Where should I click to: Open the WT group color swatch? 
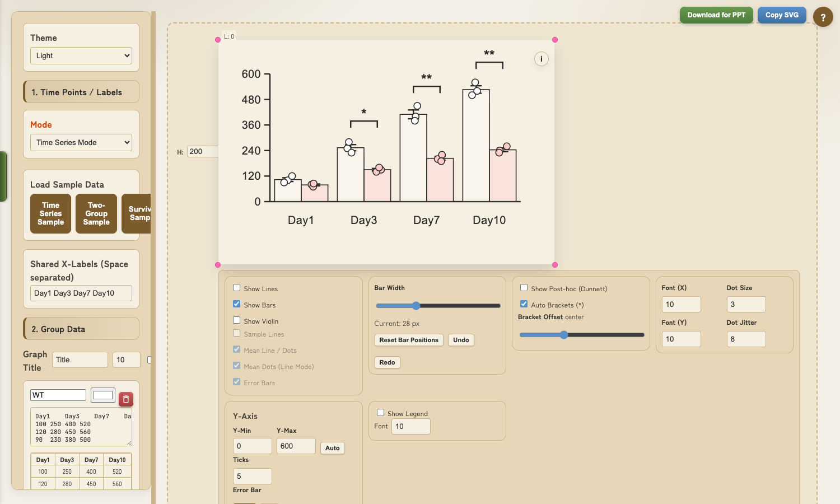103,395
